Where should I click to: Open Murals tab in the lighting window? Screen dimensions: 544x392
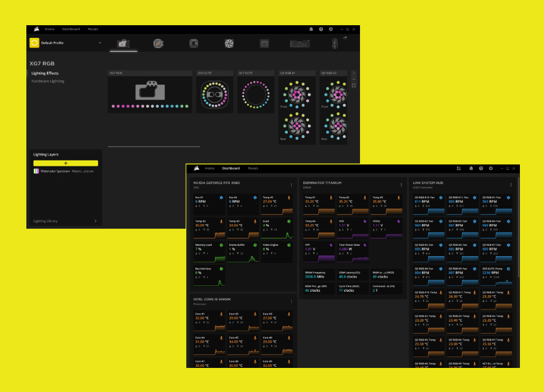point(93,29)
